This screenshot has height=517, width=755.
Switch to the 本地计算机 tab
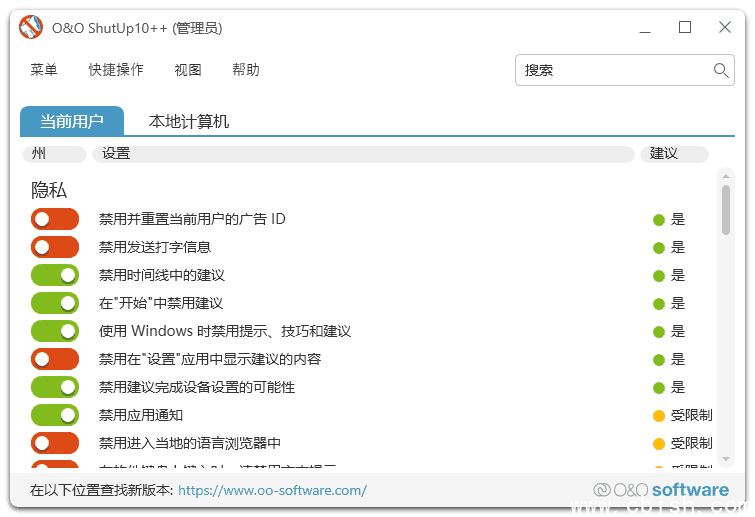coord(189,122)
